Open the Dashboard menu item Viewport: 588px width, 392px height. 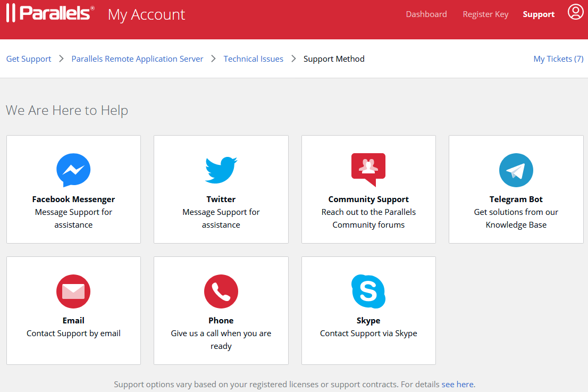[x=426, y=14]
